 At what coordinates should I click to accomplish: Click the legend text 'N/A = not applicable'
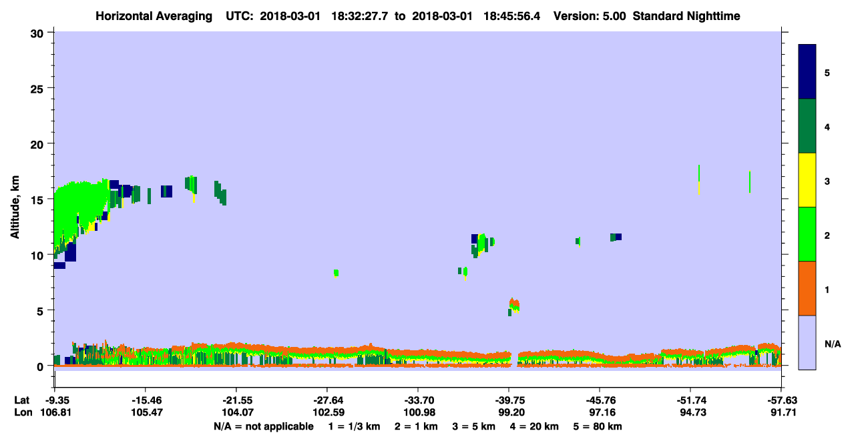263,426
